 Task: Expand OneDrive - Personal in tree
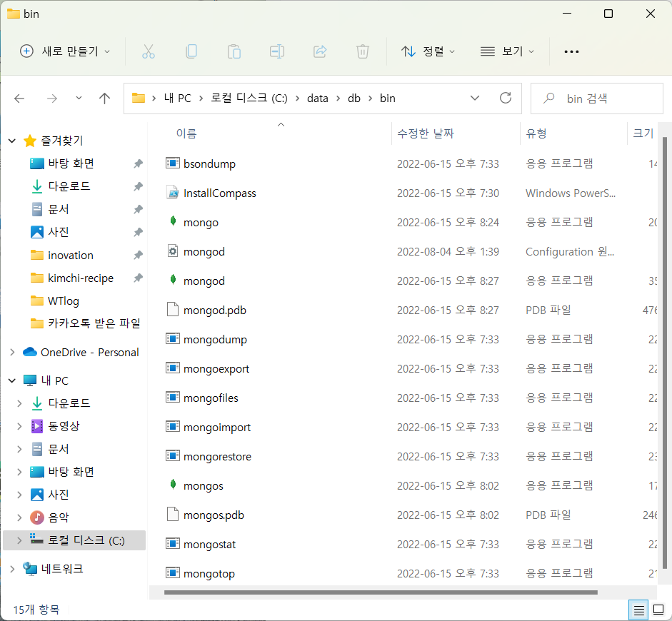click(x=12, y=352)
